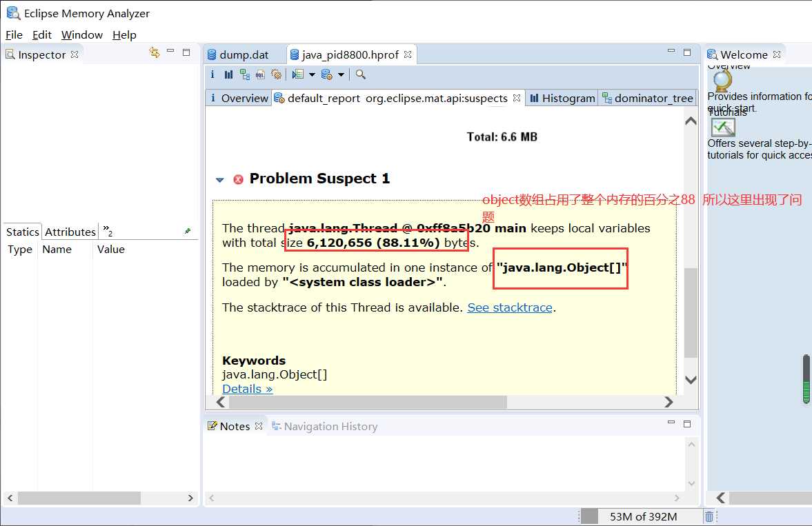
Task: Switch to the dump.dat editor tab
Action: pos(238,54)
